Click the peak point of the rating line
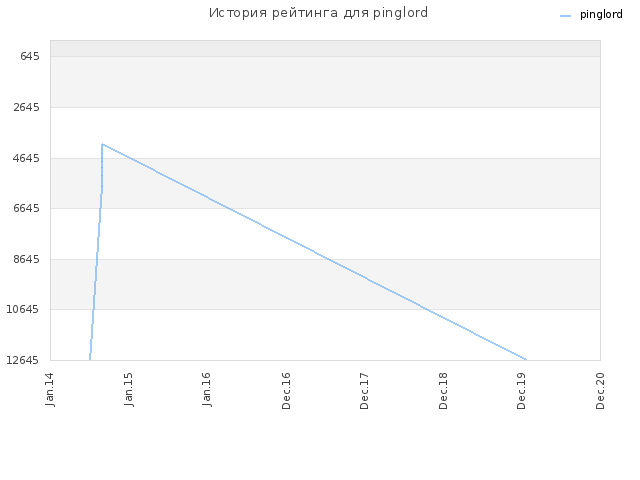The height and width of the screenshot is (480, 640). click(x=102, y=144)
